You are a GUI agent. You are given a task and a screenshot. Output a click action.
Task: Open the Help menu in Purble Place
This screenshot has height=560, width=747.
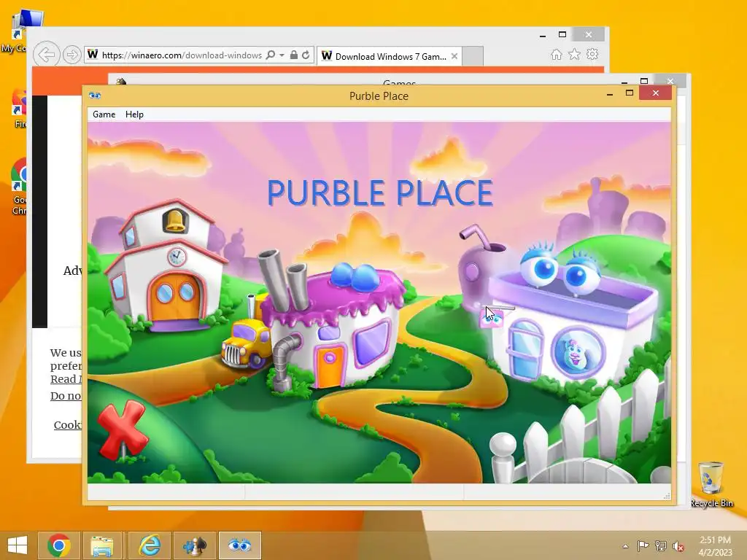click(x=134, y=114)
